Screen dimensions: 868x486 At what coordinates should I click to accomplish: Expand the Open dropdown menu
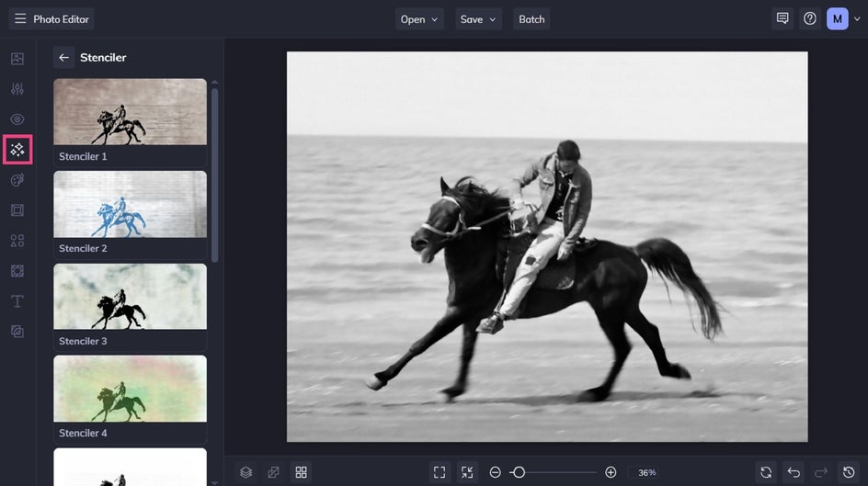pyautogui.click(x=419, y=18)
